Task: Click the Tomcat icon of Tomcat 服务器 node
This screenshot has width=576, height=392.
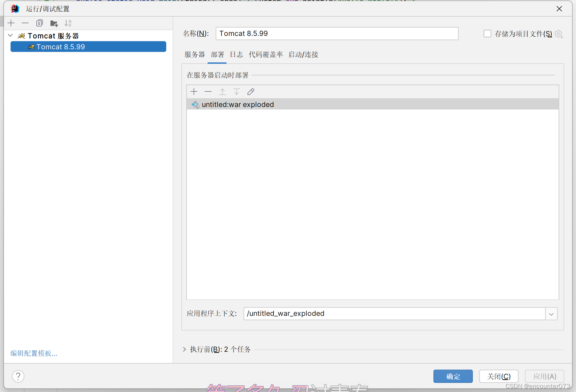Action: coord(21,36)
